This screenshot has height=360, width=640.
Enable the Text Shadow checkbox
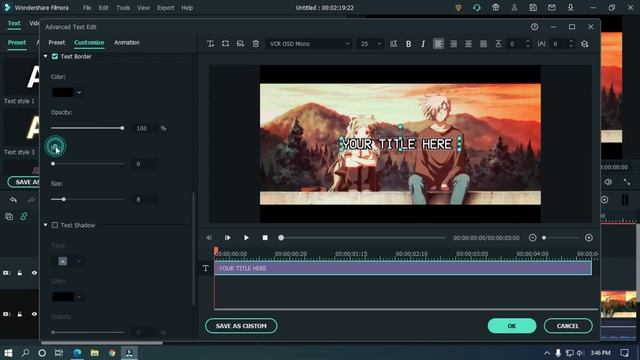[x=55, y=225]
